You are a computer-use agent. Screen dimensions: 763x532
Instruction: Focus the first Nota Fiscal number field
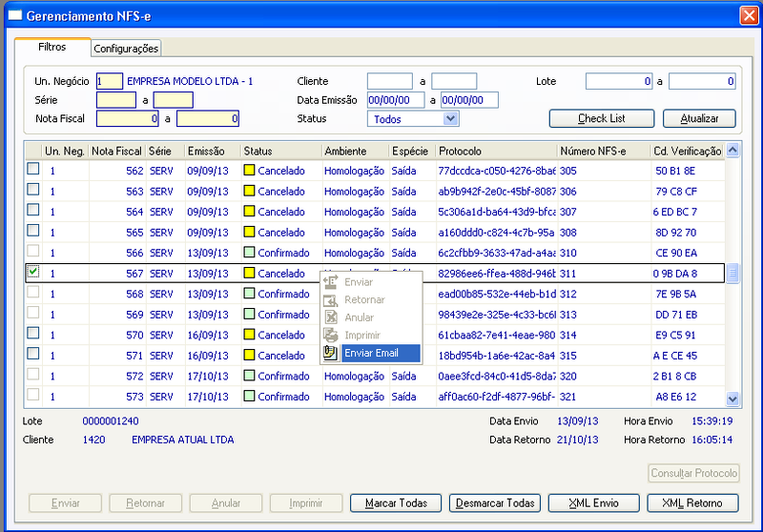click(128, 118)
